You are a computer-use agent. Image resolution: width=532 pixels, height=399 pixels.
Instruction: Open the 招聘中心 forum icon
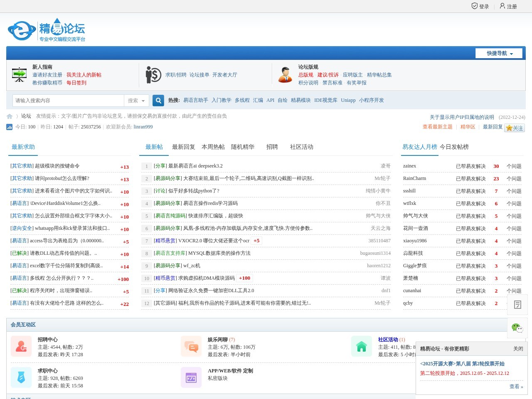21,346
